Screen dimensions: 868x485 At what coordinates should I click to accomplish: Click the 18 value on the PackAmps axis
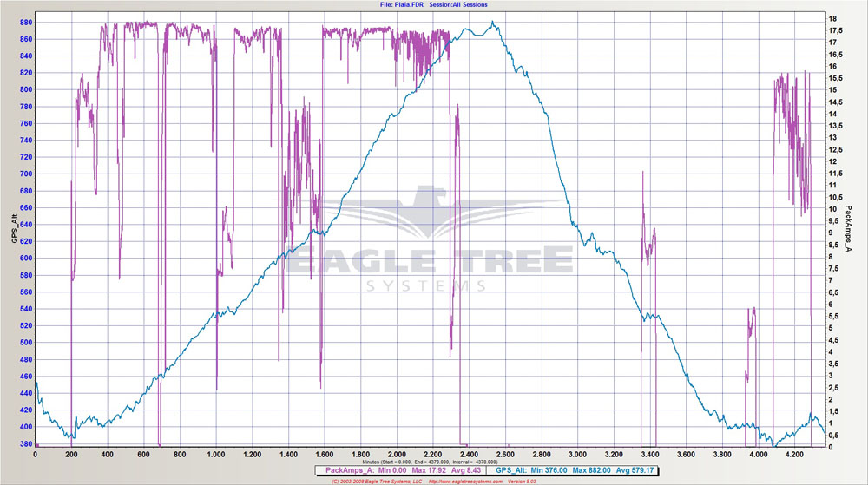(832, 18)
